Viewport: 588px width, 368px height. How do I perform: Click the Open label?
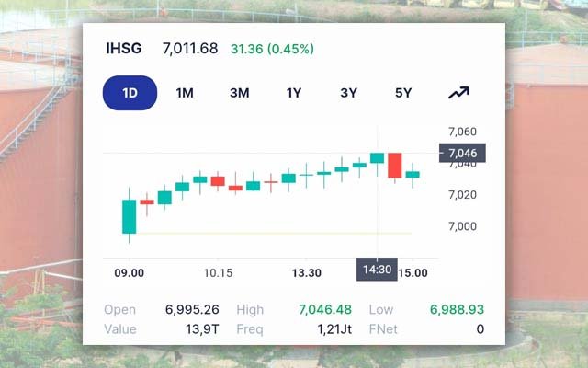119,310
